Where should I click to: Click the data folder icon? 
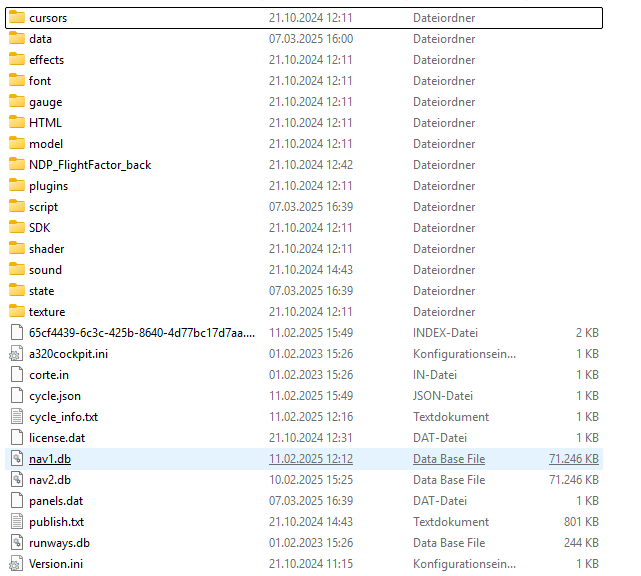(x=17, y=38)
